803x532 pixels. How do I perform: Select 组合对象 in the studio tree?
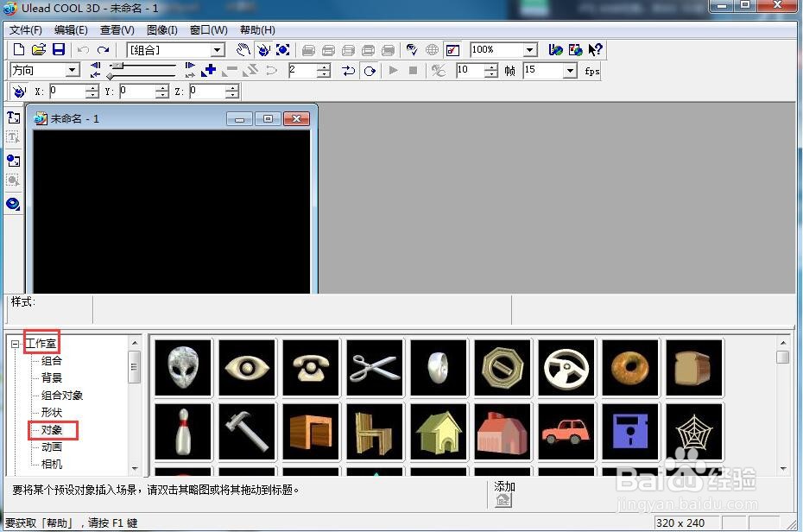click(x=62, y=396)
